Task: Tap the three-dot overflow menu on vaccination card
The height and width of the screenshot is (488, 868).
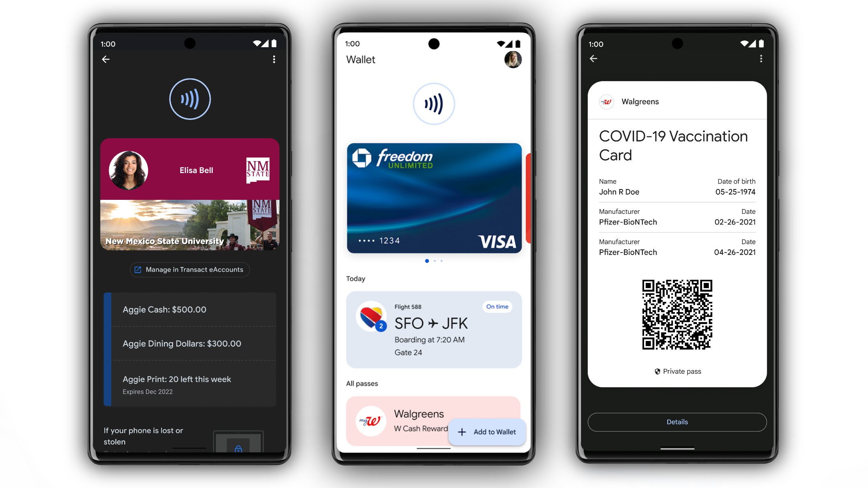Action: point(761,58)
